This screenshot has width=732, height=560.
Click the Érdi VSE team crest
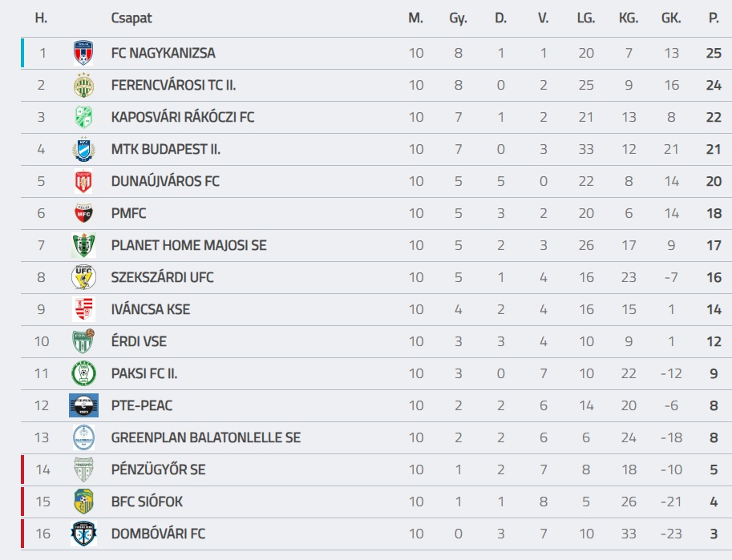click(x=83, y=342)
